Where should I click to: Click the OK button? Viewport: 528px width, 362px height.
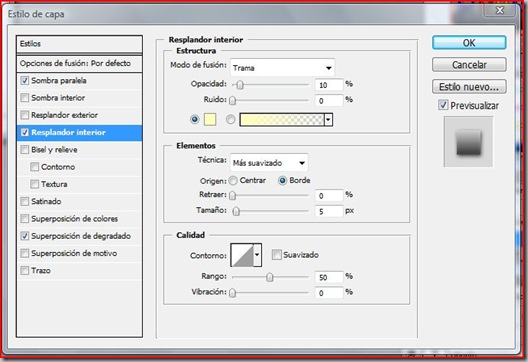pos(469,43)
